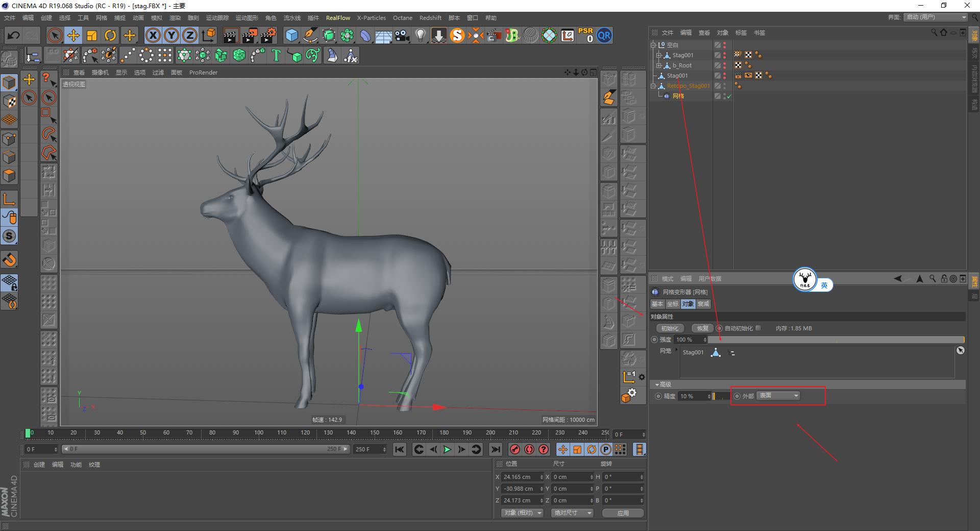
Task: Collapse the 高级 section
Action: tap(657, 384)
